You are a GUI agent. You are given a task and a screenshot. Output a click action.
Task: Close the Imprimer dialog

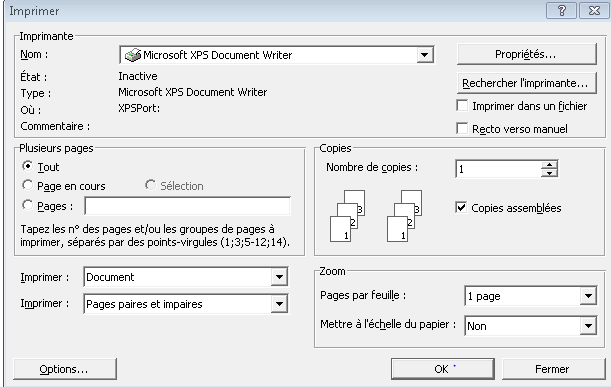point(594,11)
